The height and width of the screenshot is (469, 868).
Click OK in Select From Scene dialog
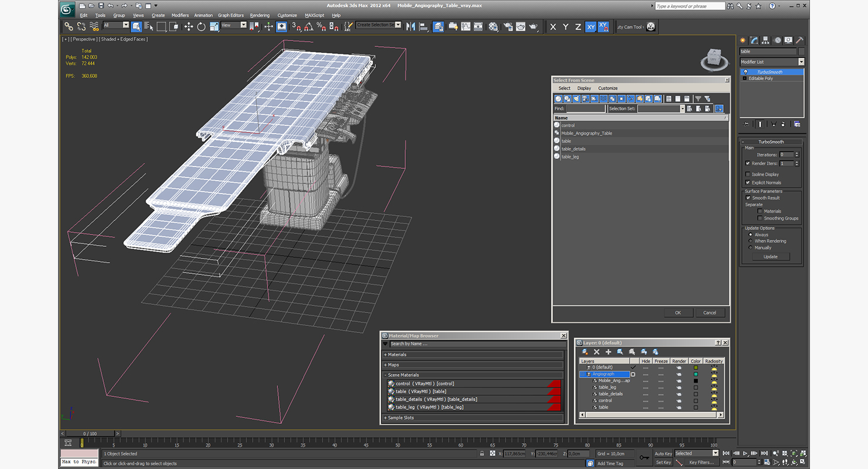tap(678, 312)
